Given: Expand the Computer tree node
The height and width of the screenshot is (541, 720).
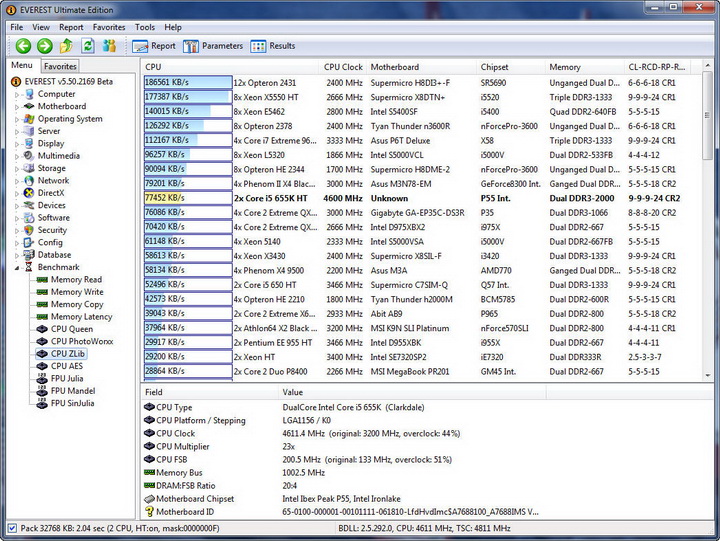Looking at the screenshot, I should [17, 95].
